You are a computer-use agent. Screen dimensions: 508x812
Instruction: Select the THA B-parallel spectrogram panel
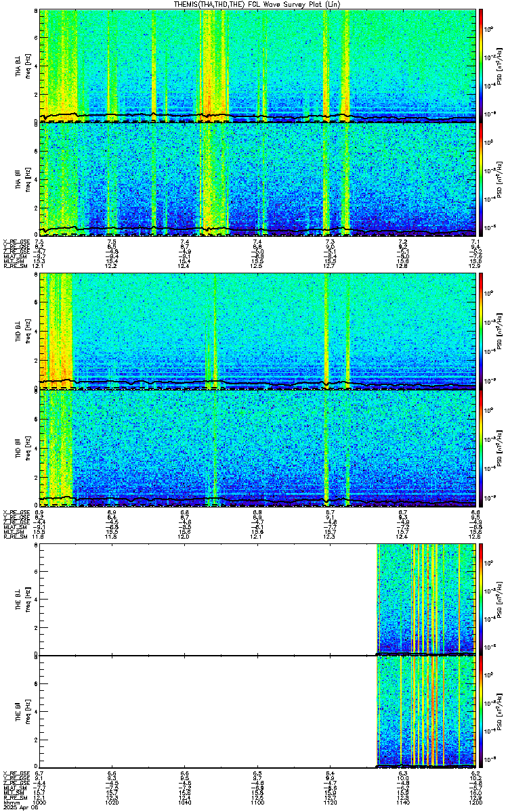tap(257, 179)
